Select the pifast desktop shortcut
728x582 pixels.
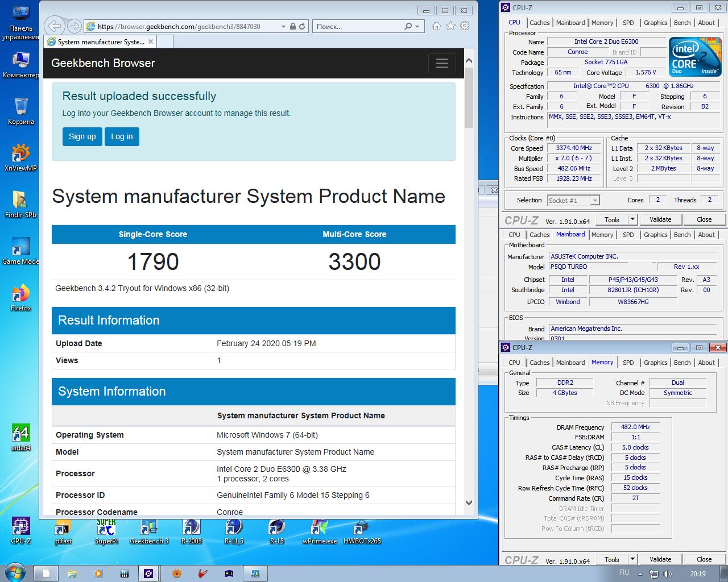tap(64, 531)
